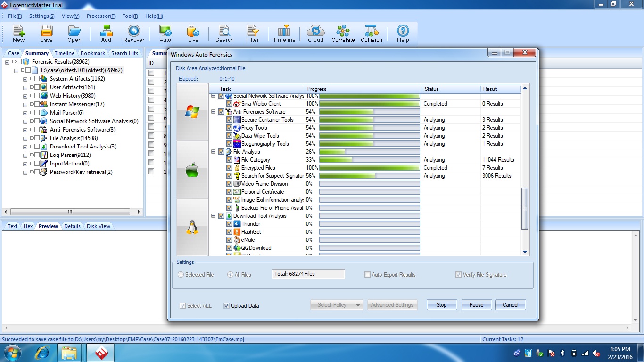Click the Search toolbar icon
Screen dimensions: 644x362
click(x=224, y=31)
